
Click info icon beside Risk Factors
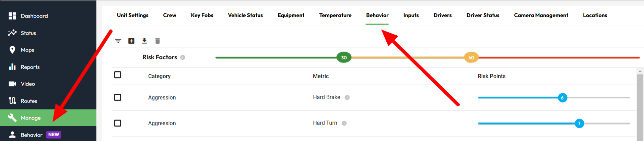pos(183,57)
